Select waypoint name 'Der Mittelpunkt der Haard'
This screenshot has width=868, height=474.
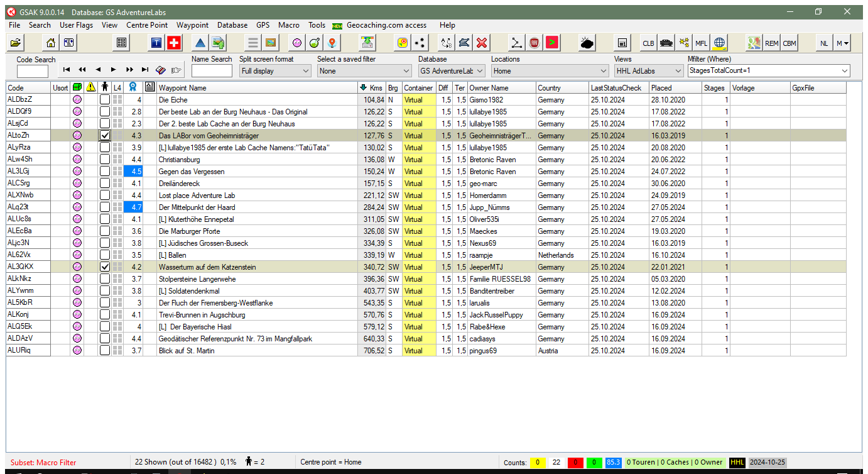point(197,207)
